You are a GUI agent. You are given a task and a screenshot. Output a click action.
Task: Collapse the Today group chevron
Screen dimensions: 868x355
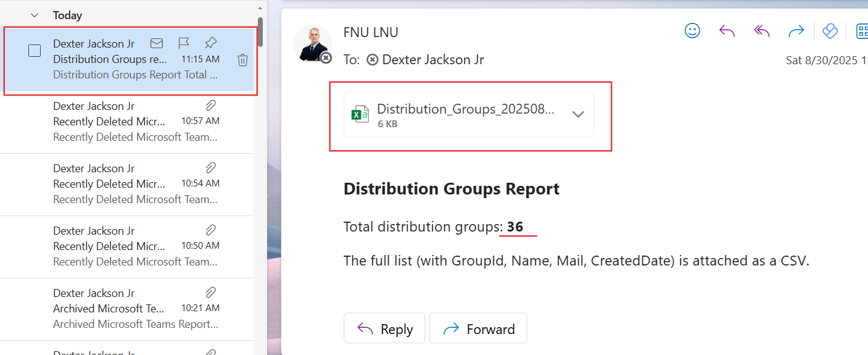35,15
